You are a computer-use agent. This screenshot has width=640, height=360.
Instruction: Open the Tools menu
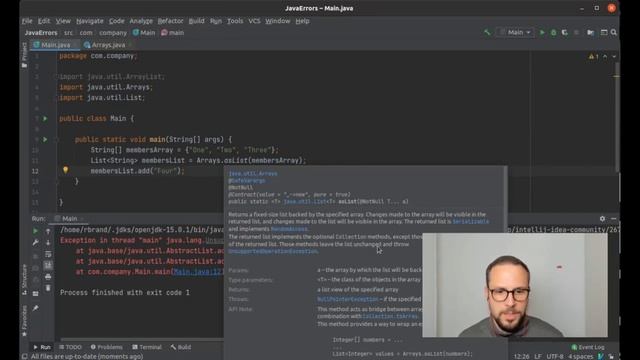235,21
